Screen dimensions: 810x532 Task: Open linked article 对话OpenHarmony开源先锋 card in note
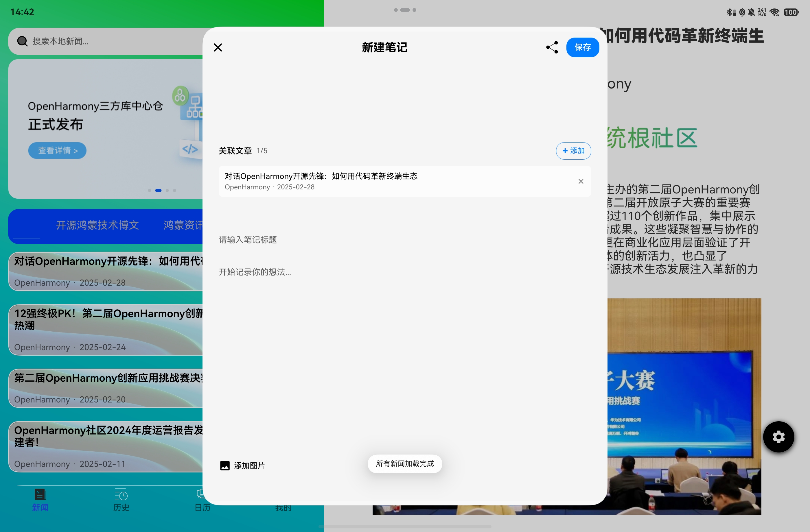404,181
